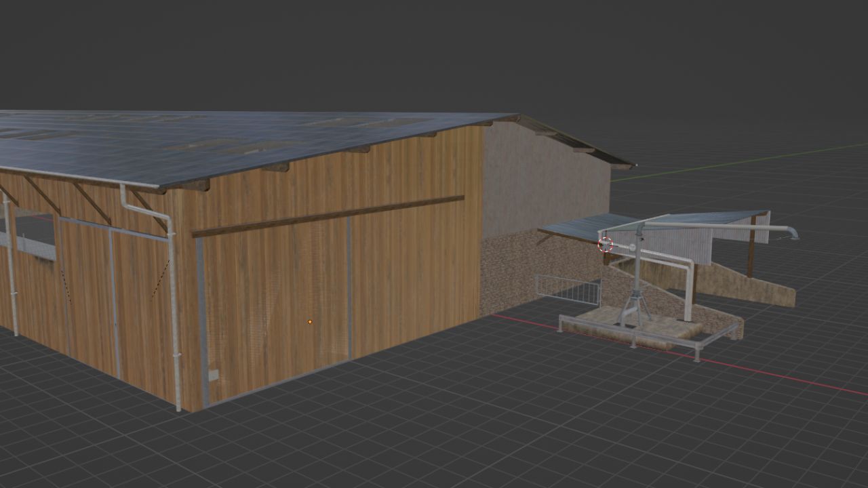Viewport: 868px width, 488px height.
Task: Click the small grey box on door bottom
Action: (213, 375)
